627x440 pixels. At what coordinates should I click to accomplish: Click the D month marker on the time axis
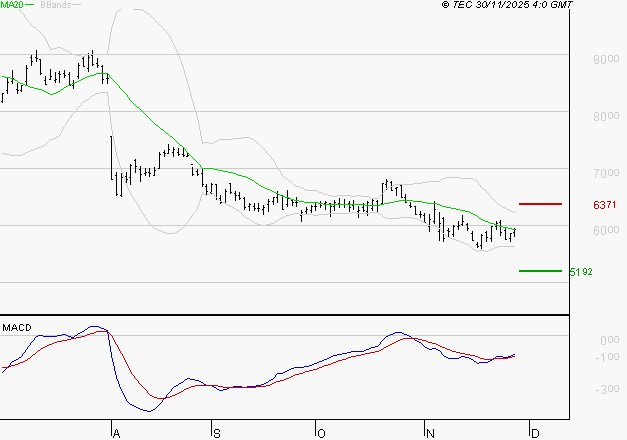click(535, 434)
